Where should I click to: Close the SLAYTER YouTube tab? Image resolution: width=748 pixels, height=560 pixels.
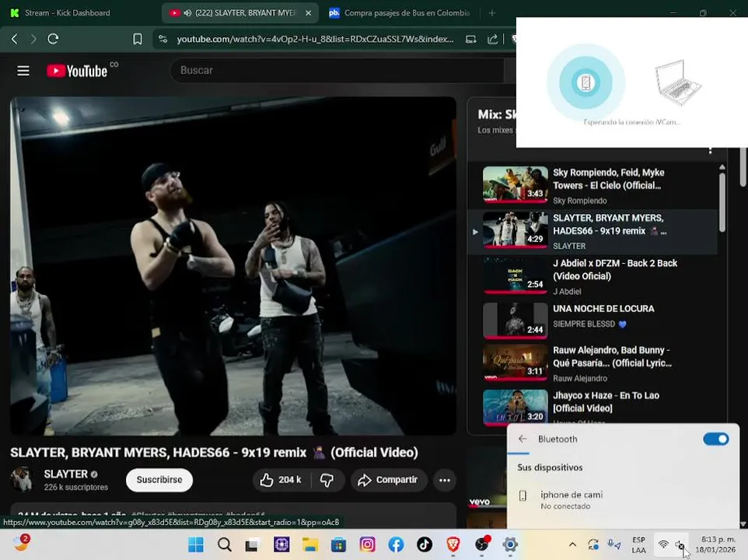point(308,13)
